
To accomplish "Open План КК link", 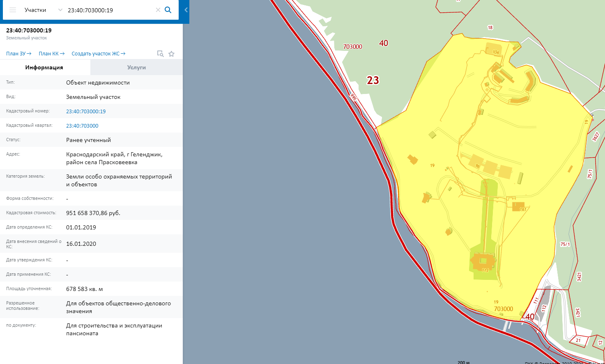I will [x=52, y=54].
